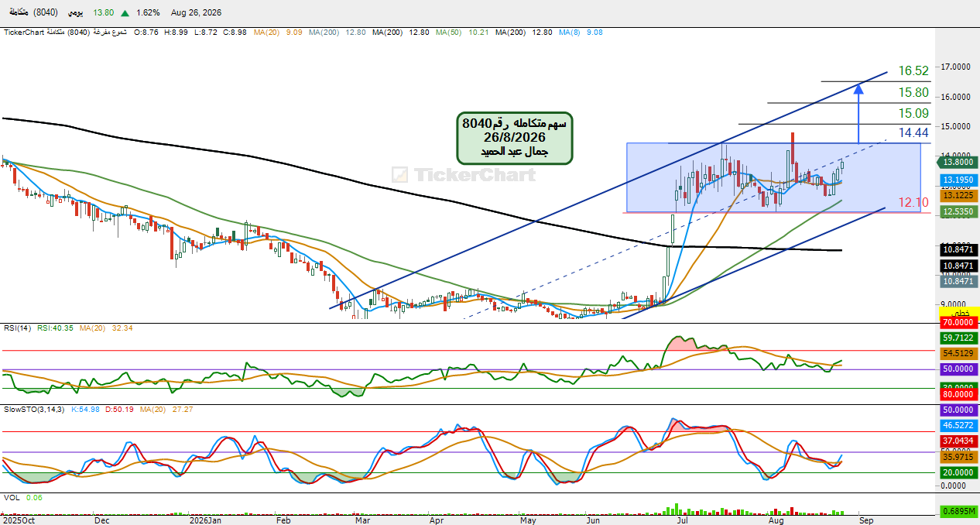Click the blue 13.1950 MA price tag
Screen dimensions: 980x525
coord(958,180)
